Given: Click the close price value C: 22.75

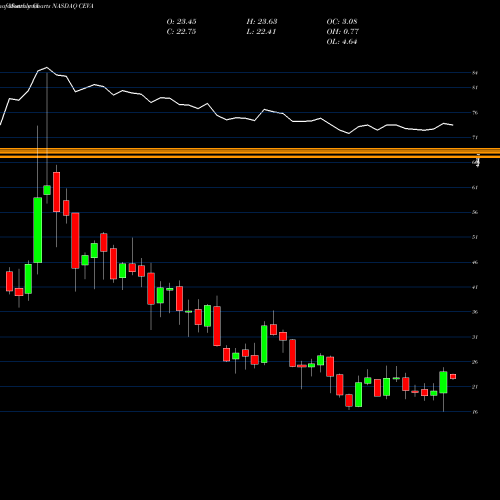Looking at the screenshot, I should tap(181, 32).
